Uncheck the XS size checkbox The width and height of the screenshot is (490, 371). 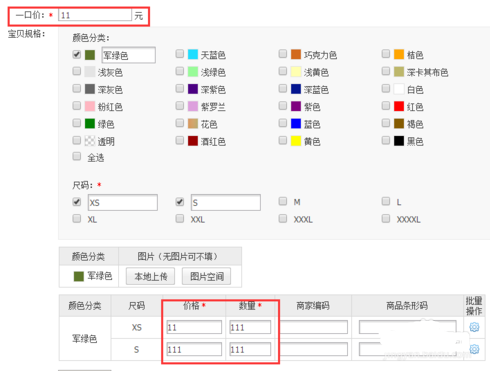click(x=77, y=202)
